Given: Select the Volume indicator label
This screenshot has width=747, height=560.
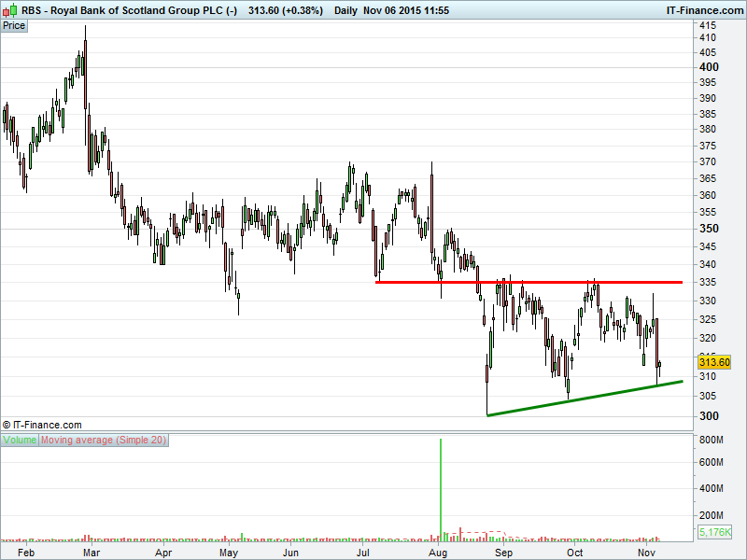Looking at the screenshot, I should pos(21,440).
